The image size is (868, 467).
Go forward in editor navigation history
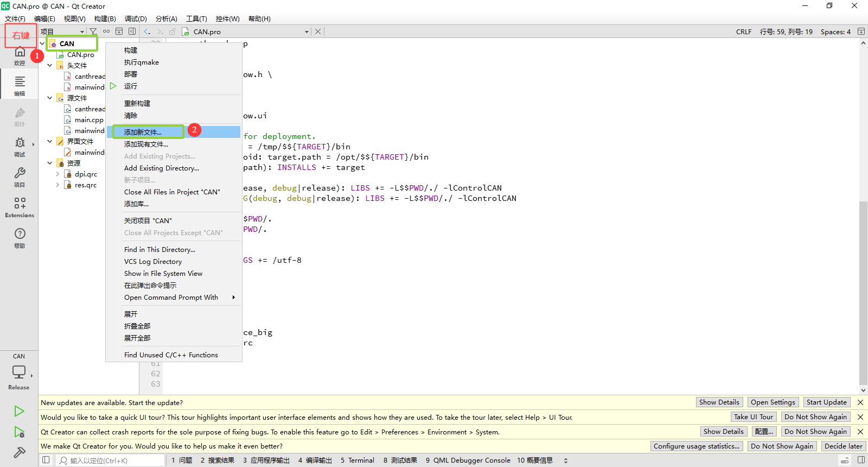coord(160,31)
